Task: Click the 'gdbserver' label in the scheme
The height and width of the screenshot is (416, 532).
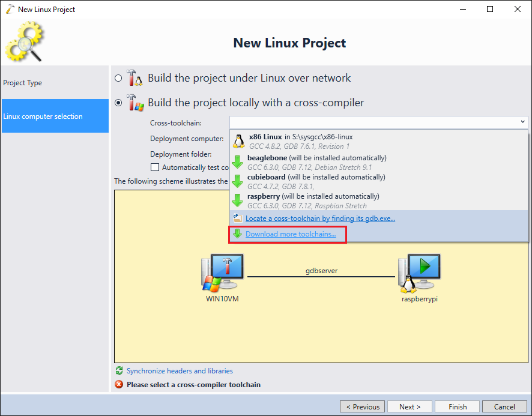Action: pos(322,271)
